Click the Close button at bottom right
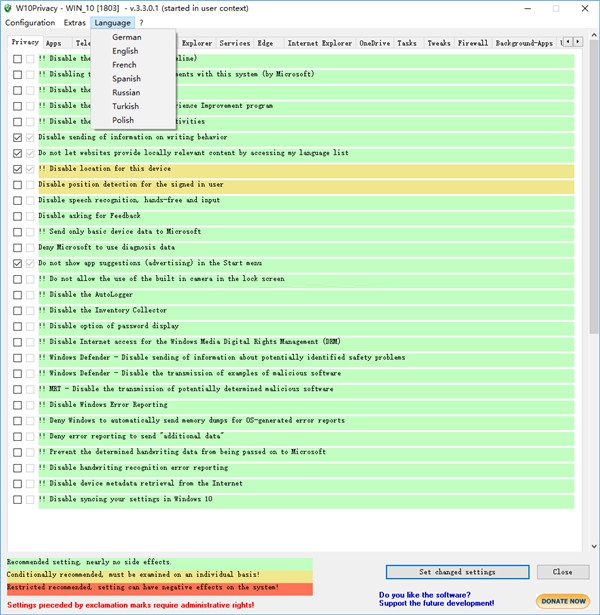Viewport: 600px width, 615px height. coord(562,572)
